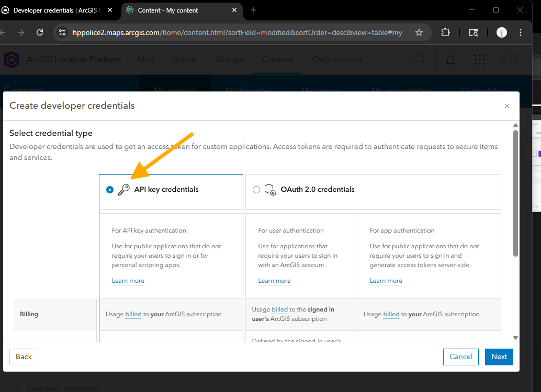Click the dialog scrollbar up arrow
The image size is (541, 392).
tap(515, 125)
